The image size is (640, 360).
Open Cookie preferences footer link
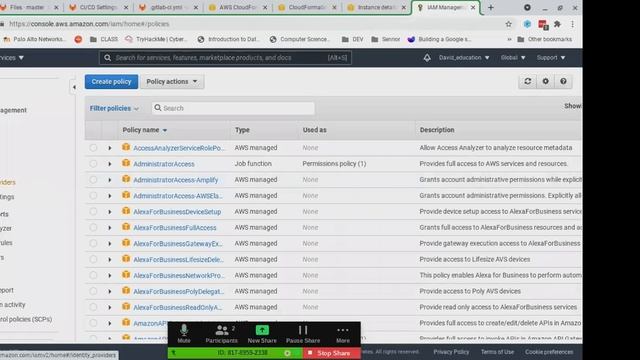[549, 352]
